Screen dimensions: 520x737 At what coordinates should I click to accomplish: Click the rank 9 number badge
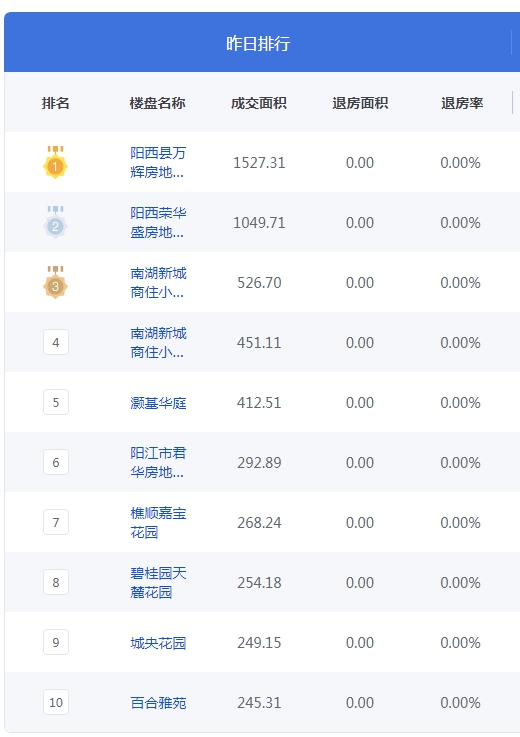pos(56,642)
